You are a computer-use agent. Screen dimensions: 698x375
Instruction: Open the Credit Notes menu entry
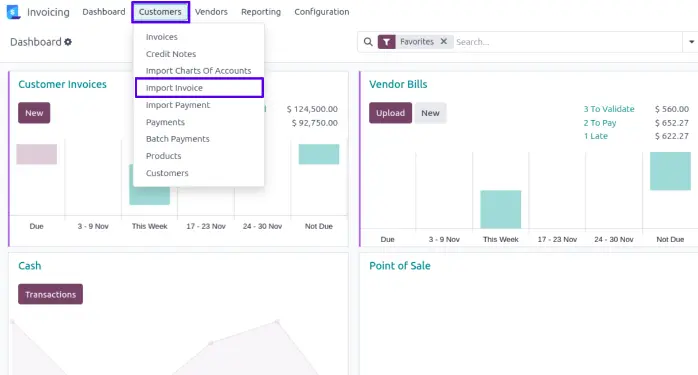(x=171, y=54)
